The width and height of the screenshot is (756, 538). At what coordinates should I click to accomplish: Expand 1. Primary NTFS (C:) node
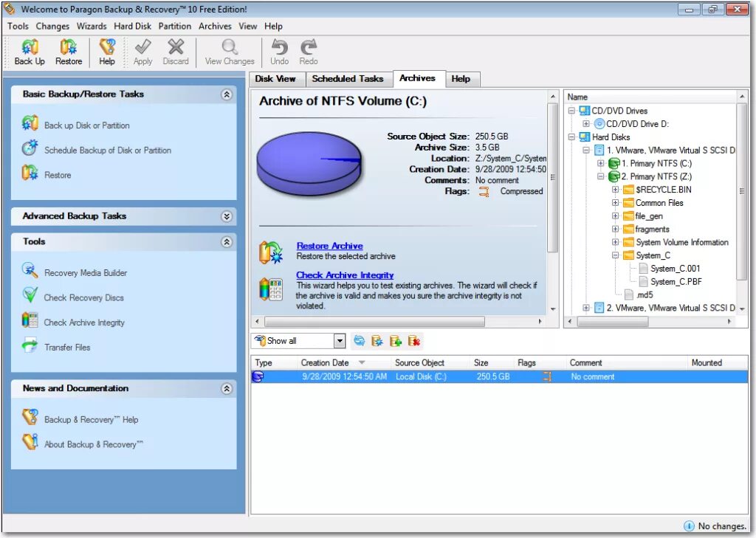click(601, 163)
